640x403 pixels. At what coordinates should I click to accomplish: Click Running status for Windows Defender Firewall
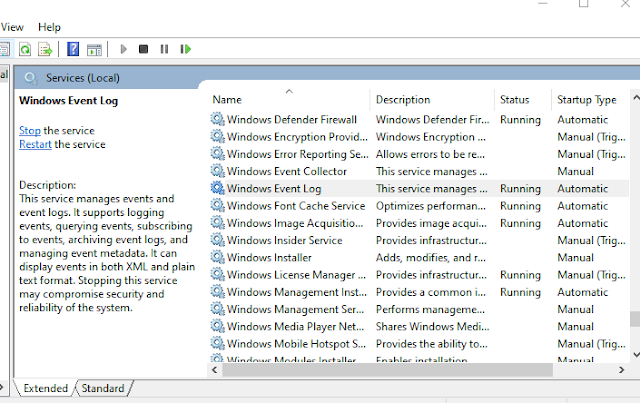520,120
